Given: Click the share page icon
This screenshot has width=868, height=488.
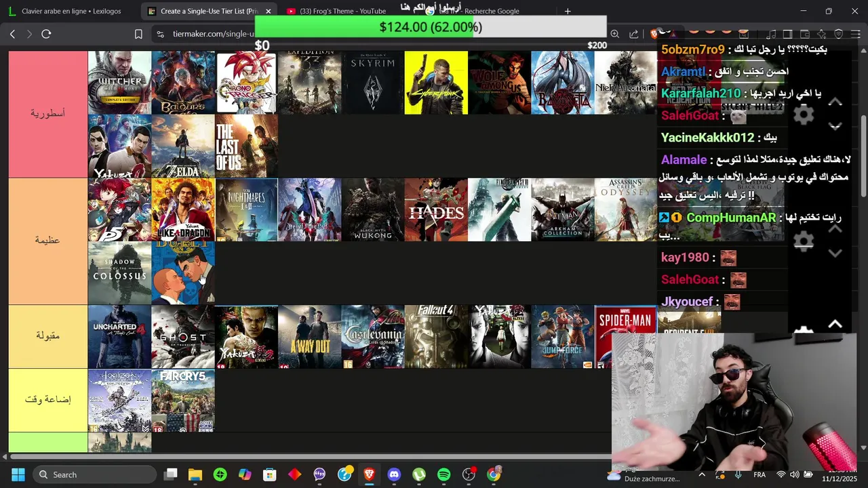Looking at the screenshot, I should point(633,34).
